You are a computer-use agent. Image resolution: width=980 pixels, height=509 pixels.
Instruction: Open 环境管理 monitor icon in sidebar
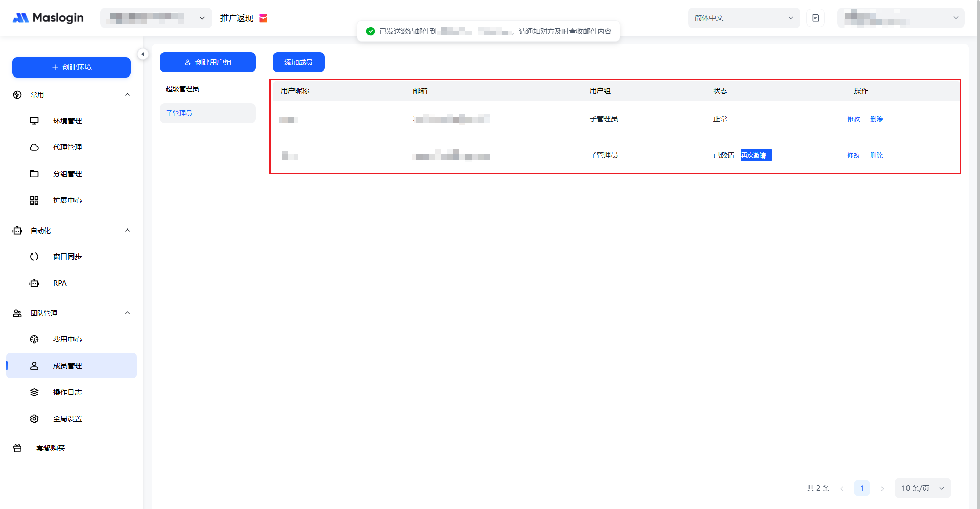(x=34, y=121)
